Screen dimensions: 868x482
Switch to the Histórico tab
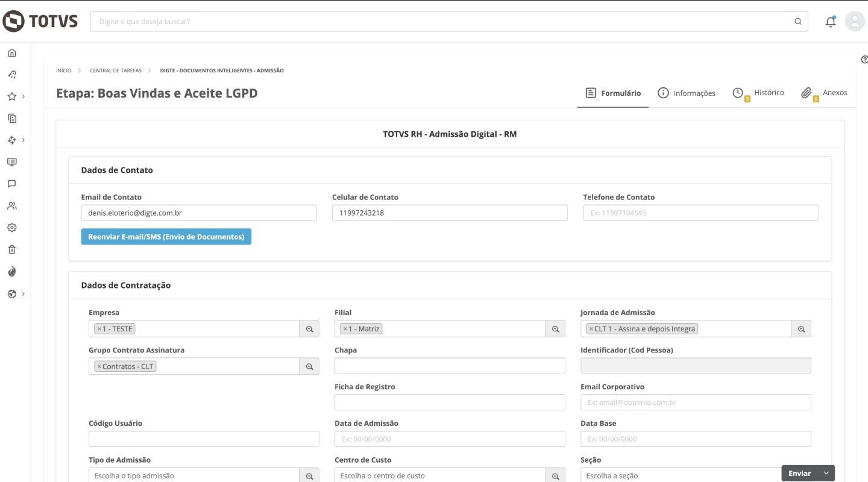coord(759,93)
